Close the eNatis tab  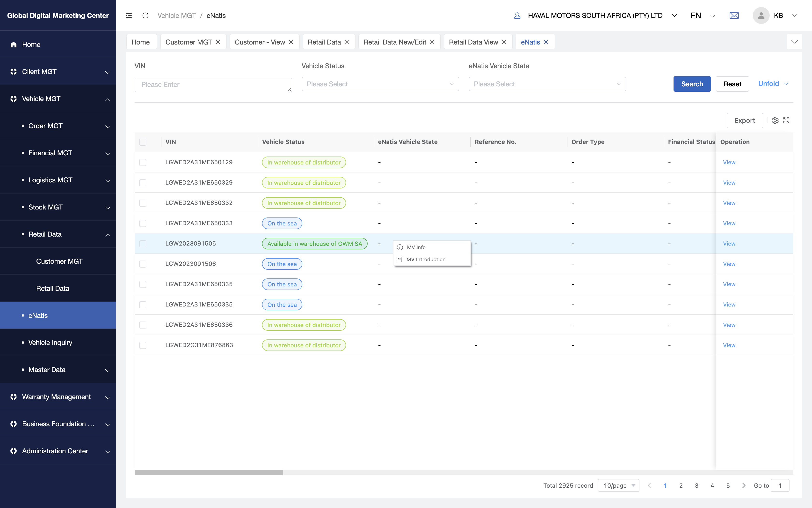click(546, 42)
